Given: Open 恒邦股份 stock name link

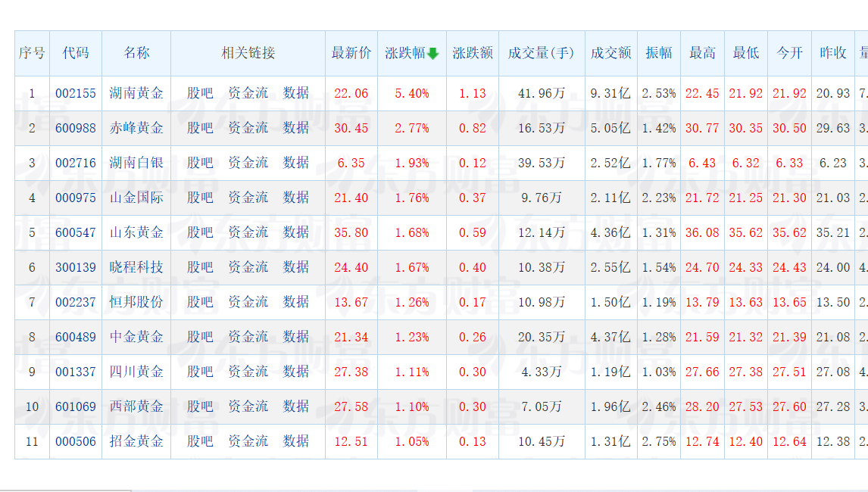Looking at the screenshot, I should point(136,302).
